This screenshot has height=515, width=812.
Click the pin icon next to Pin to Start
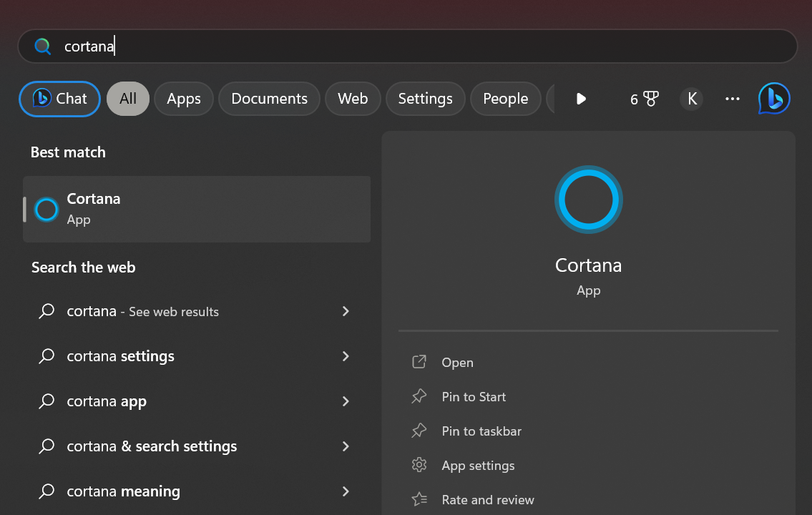pos(419,396)
